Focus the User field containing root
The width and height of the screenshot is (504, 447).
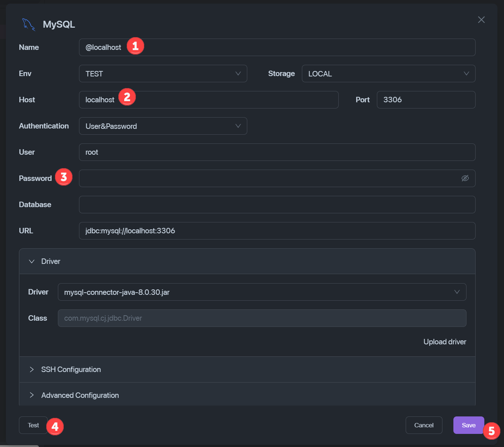(277, 152)
